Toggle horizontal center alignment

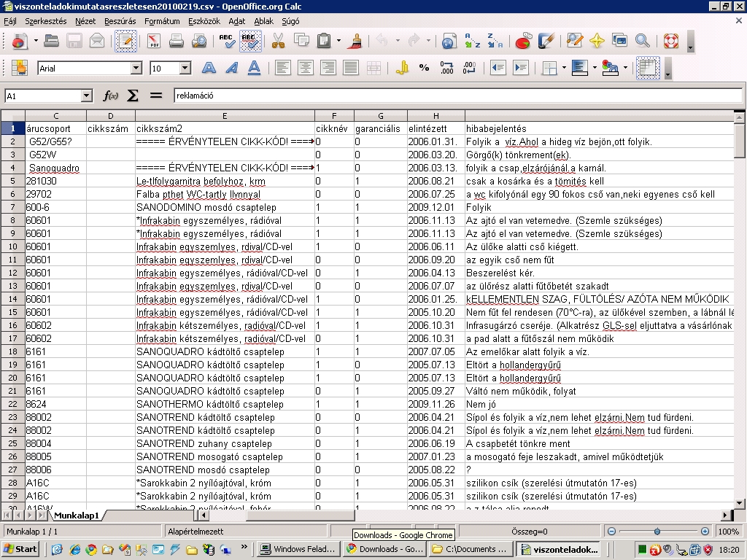(306, 68)
